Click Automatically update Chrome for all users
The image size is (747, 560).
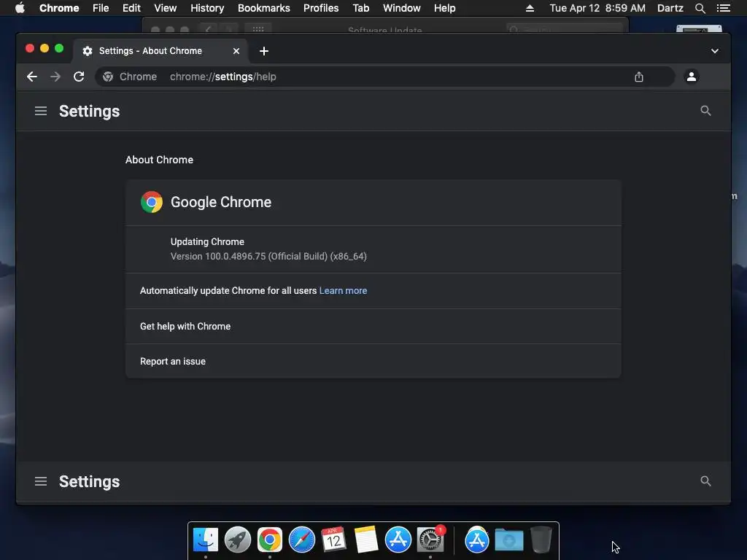point(228,290)
